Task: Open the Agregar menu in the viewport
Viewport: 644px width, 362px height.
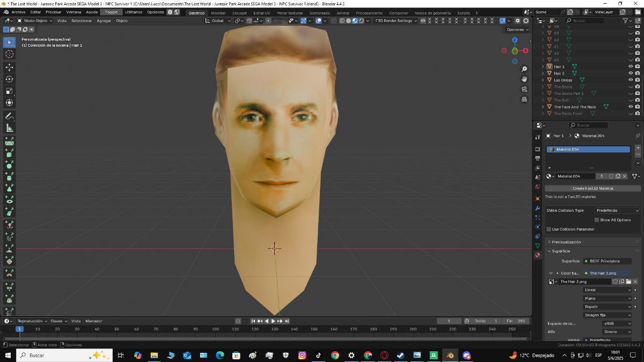Action: pyautogui.click(x=104, y=21)
